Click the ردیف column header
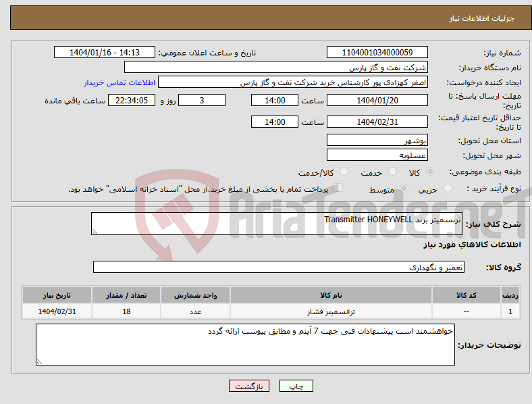532x404 pixels. coord(510,295)
